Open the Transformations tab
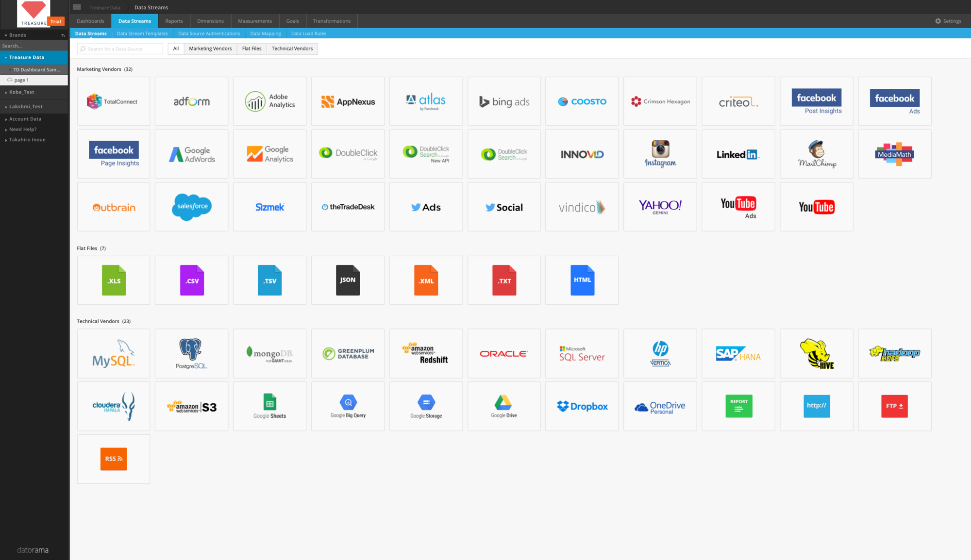 point(332,21)
